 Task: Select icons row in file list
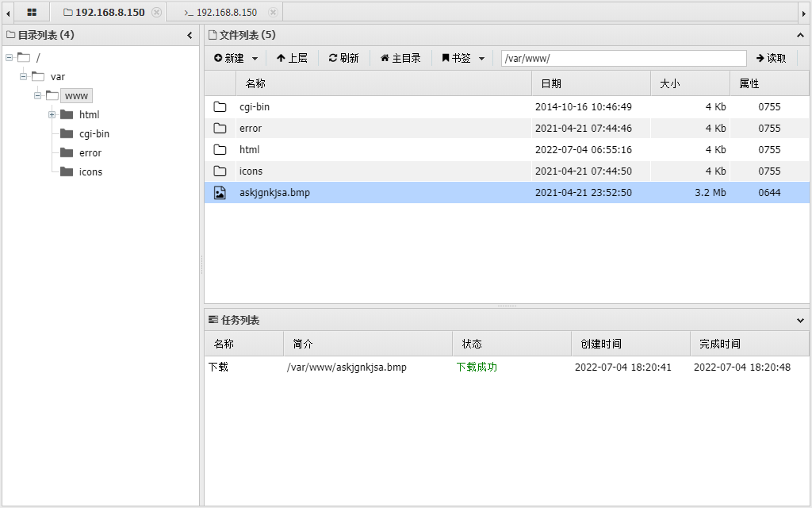[x=507, y=171]
